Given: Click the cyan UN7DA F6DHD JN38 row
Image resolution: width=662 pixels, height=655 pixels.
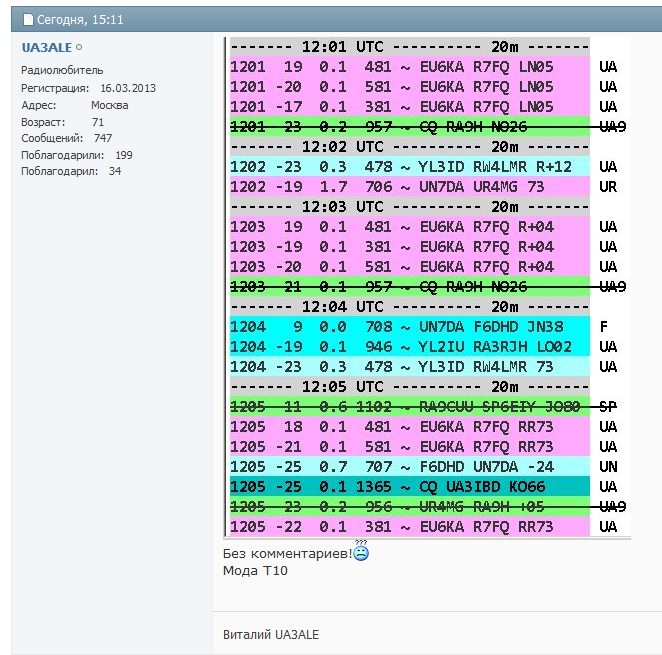Looking at the screenshot, I should (x=408, y=326).
